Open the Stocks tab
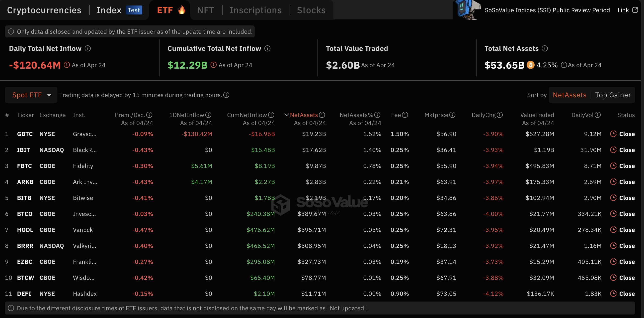644x318 pixels. (x=311, y=10)
